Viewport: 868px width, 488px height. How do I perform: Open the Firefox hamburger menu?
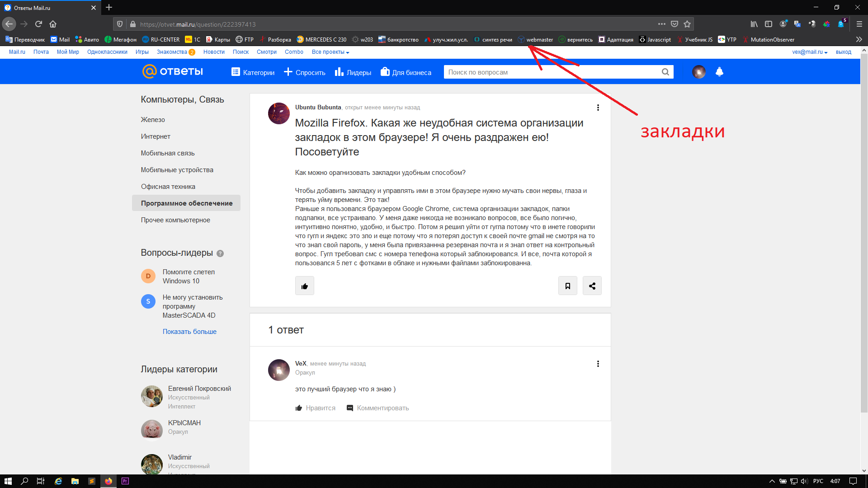click(859, 24)
